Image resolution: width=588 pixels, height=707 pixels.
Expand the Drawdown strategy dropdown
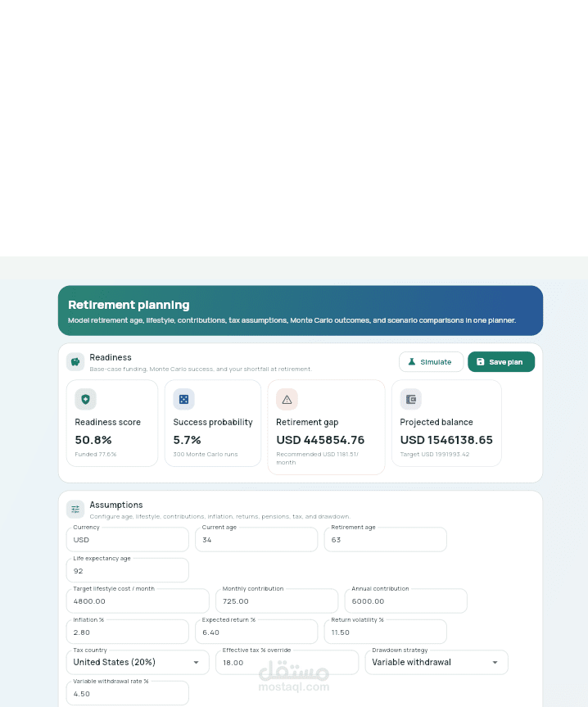coord(436,662)
